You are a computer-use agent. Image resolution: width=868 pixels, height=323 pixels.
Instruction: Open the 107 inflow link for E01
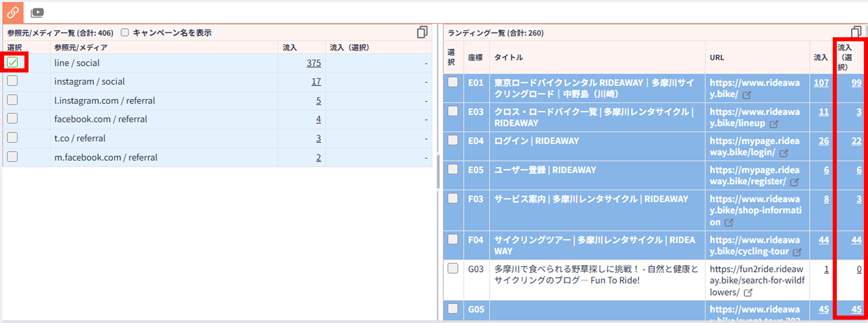pyautogui.click(x=821, y=83)
